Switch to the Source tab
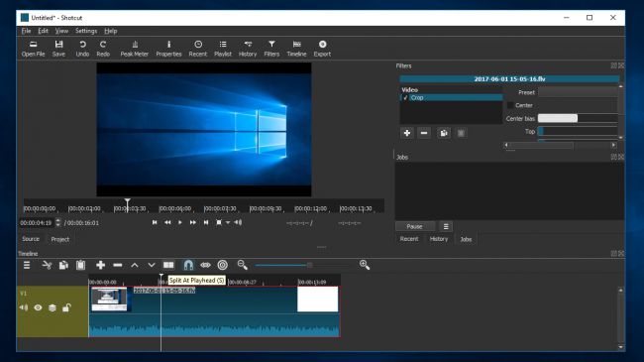Screen dimensions: 644x362 pos(31,239)
